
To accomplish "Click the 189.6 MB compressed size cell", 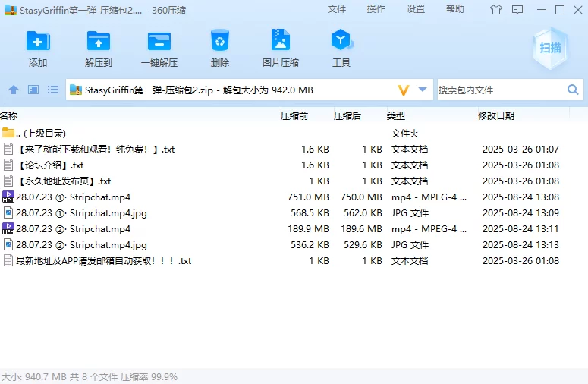I will coord(361,229).
